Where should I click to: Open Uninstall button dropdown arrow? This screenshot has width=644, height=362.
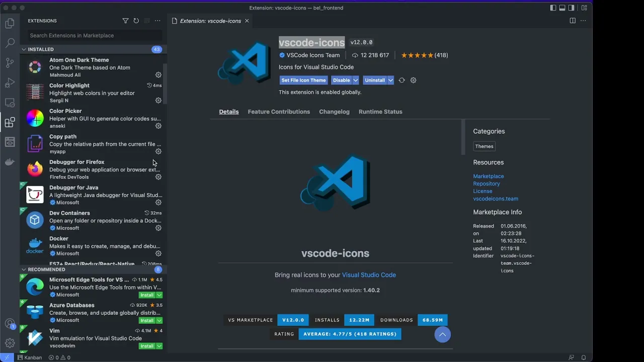(390, 80)
